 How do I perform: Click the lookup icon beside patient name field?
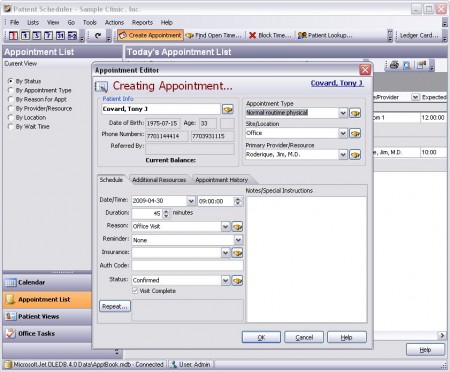[228, 109]
